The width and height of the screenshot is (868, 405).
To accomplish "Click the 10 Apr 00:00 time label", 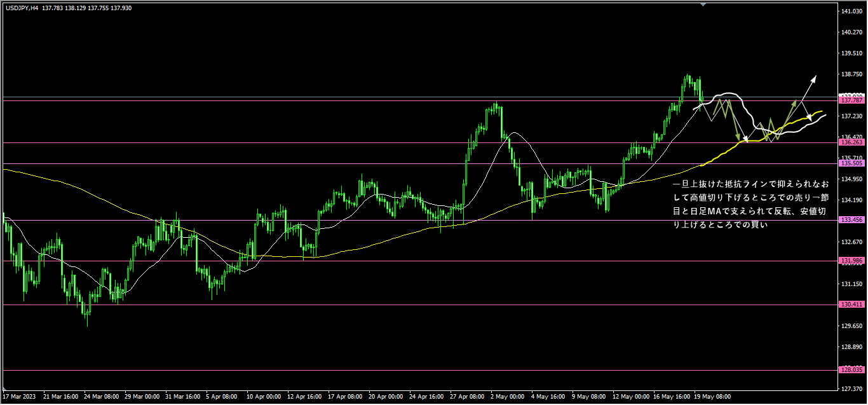I will 264,397.
